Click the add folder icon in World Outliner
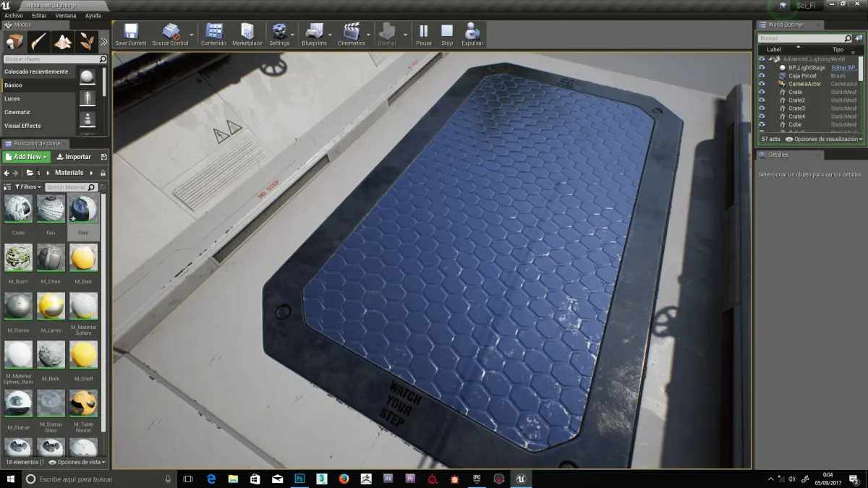The width and height of the screenshot is (868, 488). (x=858, y=38)
